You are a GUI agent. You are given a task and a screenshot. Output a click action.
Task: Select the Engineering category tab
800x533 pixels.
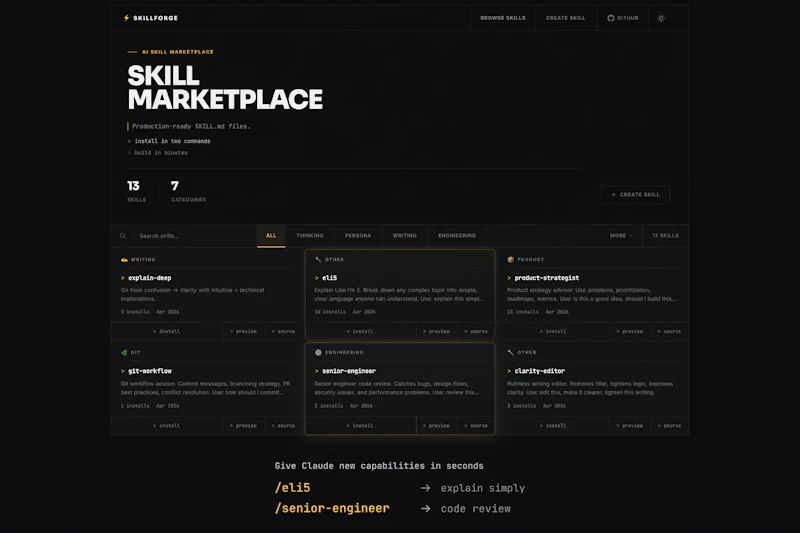(x=457, y=236)
